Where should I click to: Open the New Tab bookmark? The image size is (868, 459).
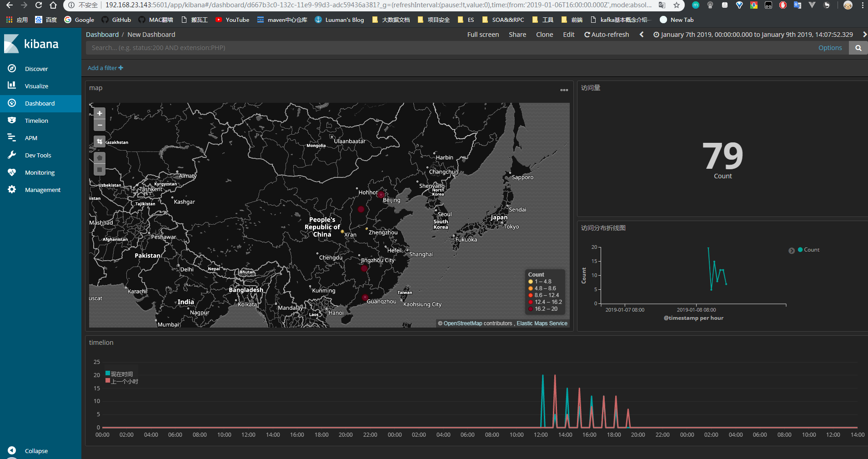pos(677,20)
